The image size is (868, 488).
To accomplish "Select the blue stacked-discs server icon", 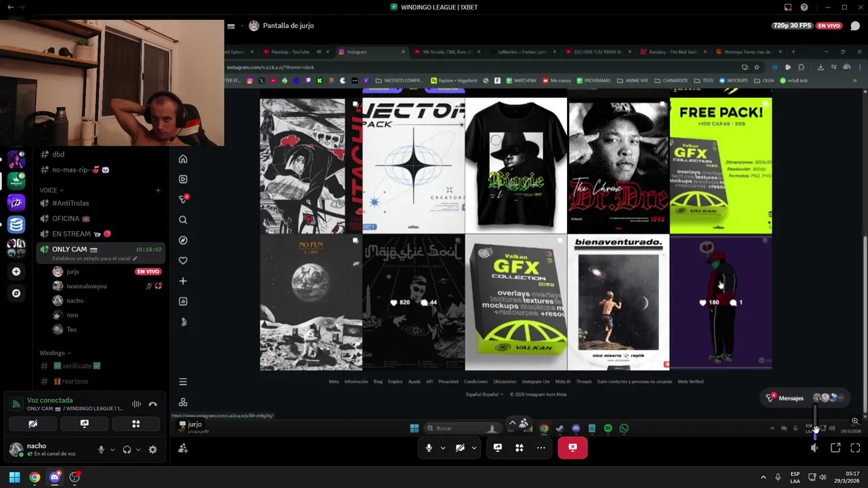I will pos(16,224).
